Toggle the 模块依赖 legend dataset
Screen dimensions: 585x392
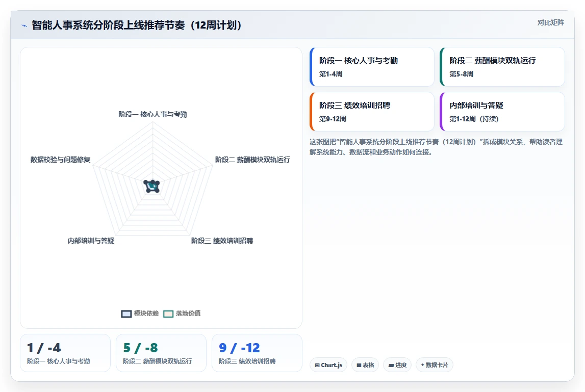pos(140,313)
